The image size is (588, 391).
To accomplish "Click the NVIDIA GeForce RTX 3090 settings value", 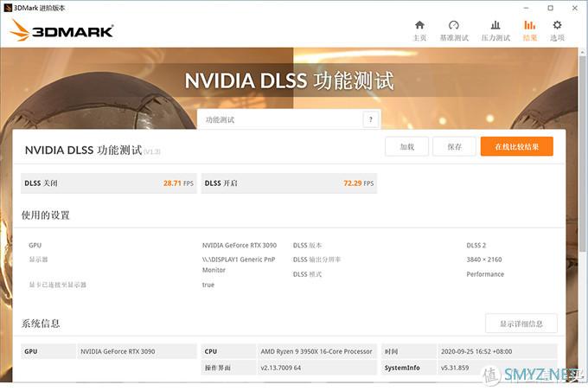I will [x=240, y=246].
